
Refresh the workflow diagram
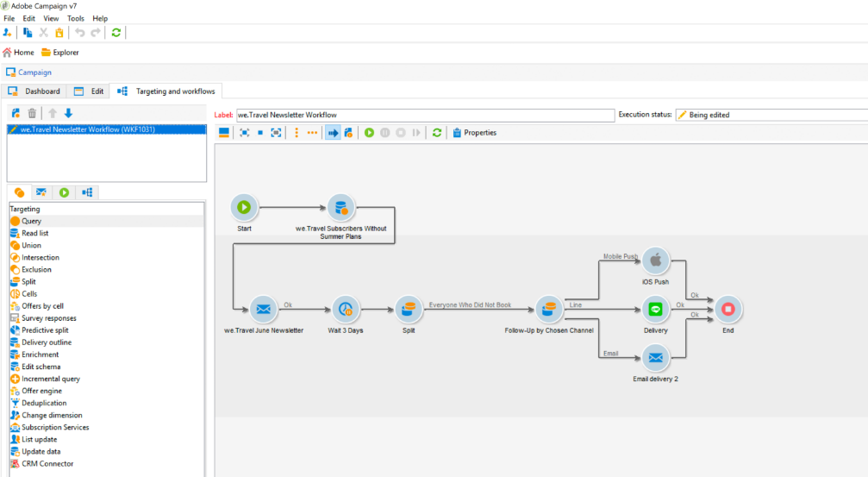[437, 133]
